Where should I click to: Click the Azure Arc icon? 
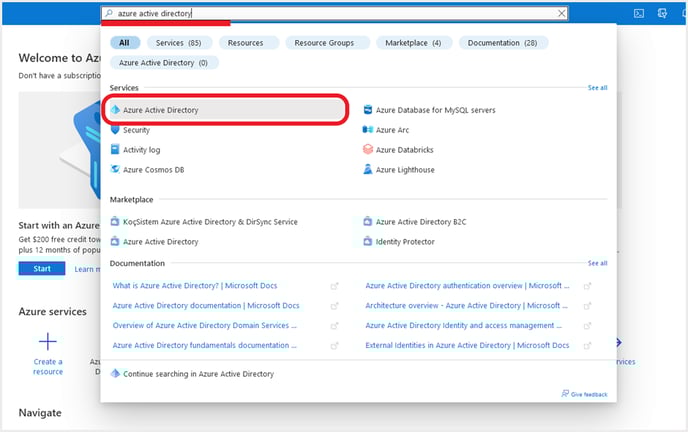coord(368,129)
